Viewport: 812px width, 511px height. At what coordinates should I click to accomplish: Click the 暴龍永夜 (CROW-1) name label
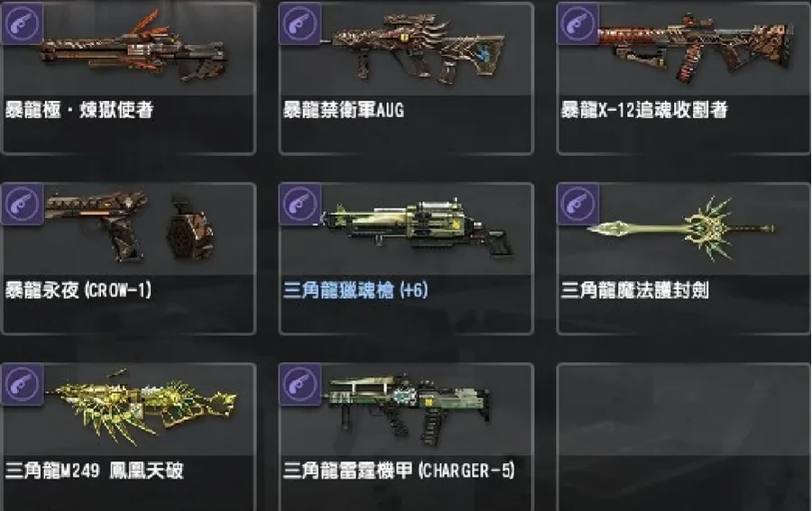click(78, 290)
